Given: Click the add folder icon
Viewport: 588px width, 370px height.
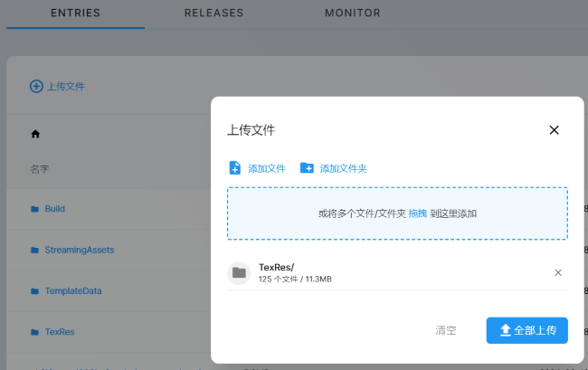Looking at the screenshot, I should pyautogui.click(x=307, y=168).
